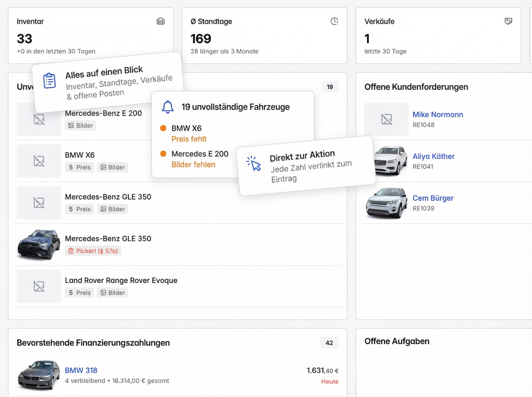The height and width of the screenshot is (397, 532).
Task: Click the placeholder image of BMW X6
Action: point(39,161)
